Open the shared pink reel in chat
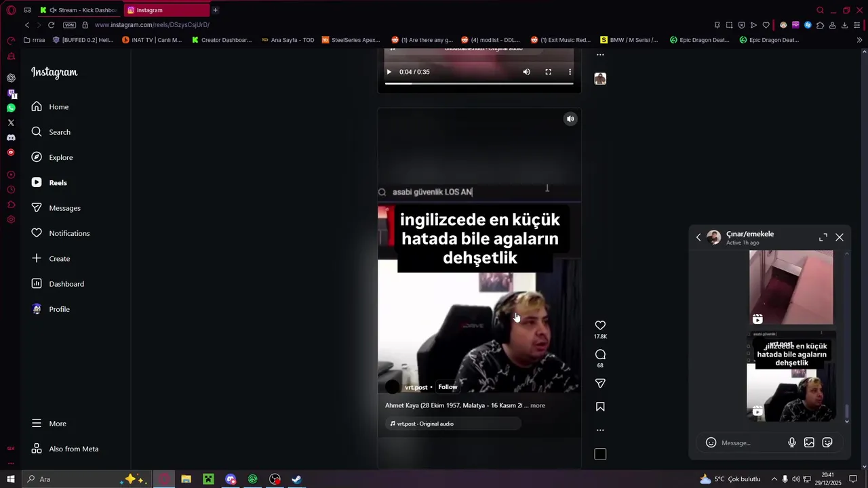Screen dimensions: 868x488 click(791, 287)
